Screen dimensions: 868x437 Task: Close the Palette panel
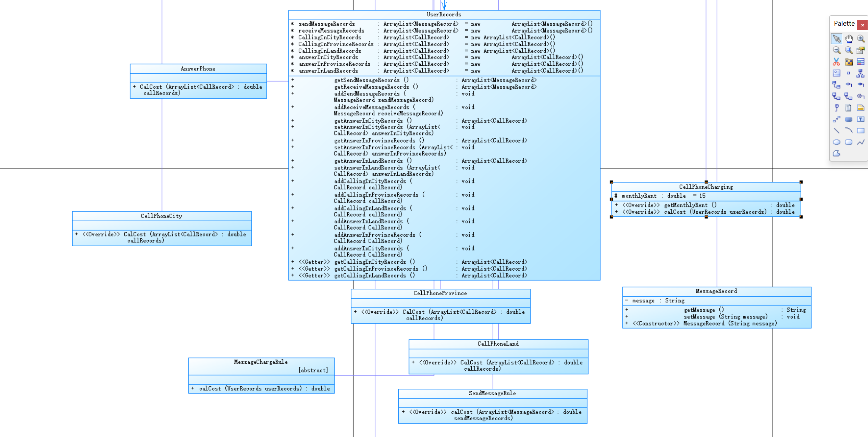point(862,25)
